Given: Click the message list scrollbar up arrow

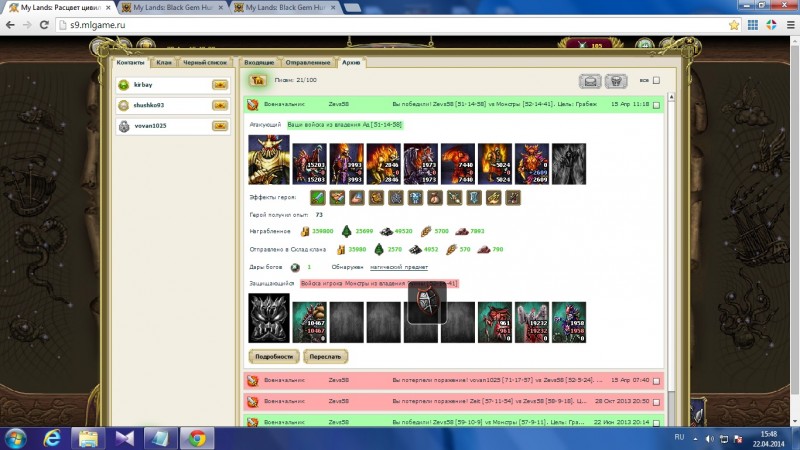Looking at the screenshot, I should coord(671,97).
